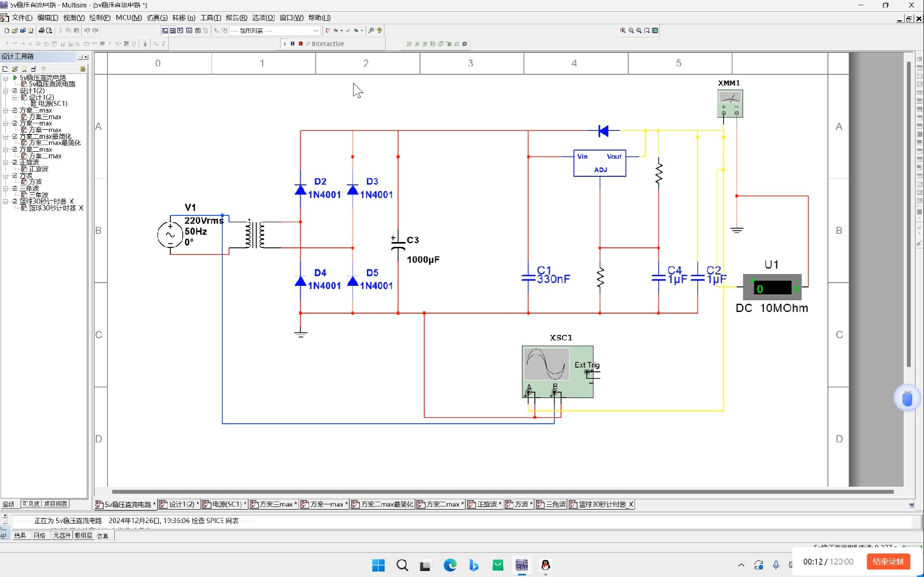Select the C3 1000µF capacitor
Image resolution: width=924 pixels, height=577 pixels.
[x=398, y=244]
